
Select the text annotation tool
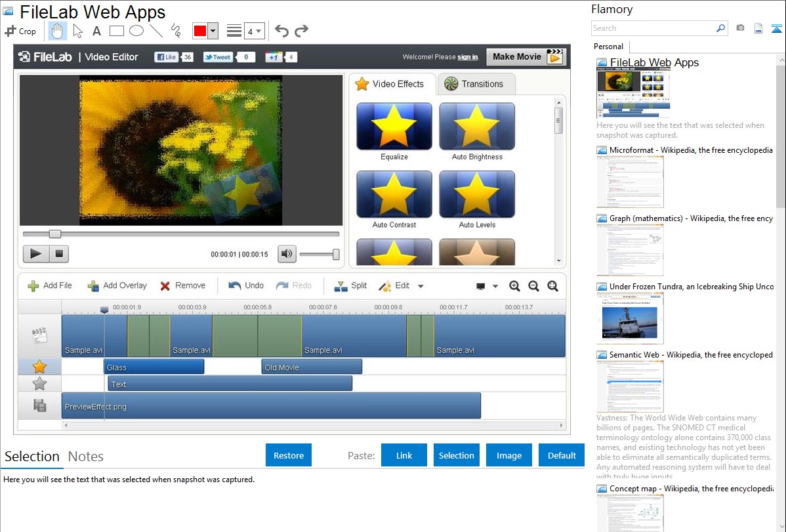point(96,31)
